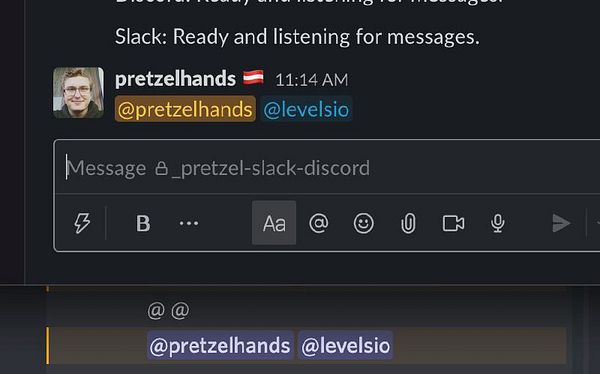Screen dimensions: 600x374
Task: Click the blue @levelsio mention in Slack
Action: [x=306, y=109]
